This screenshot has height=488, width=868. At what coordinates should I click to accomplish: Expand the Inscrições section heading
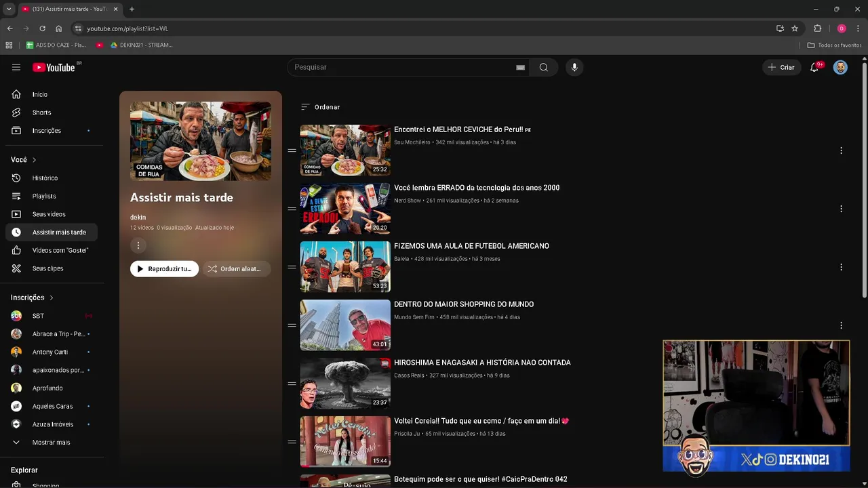[x=32, y=298]
